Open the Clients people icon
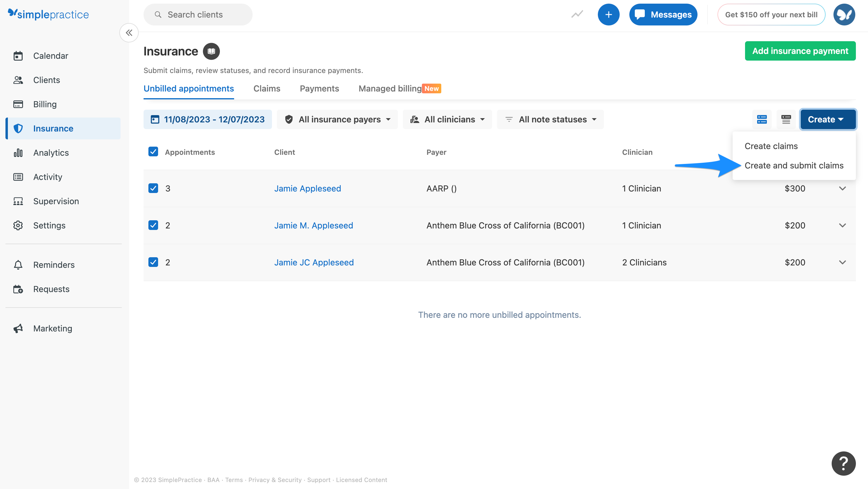This screenshot has height=489, width=868. [x=18, y=80]
